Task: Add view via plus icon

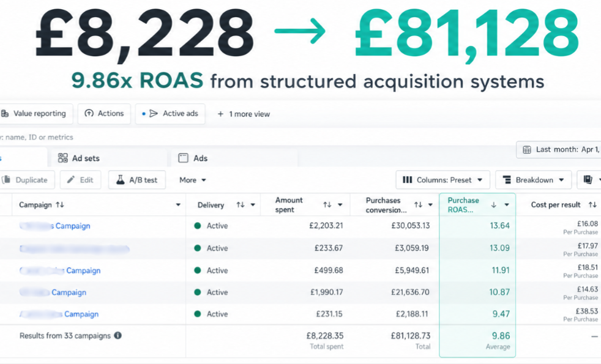Action: click(x=220, y=114)
